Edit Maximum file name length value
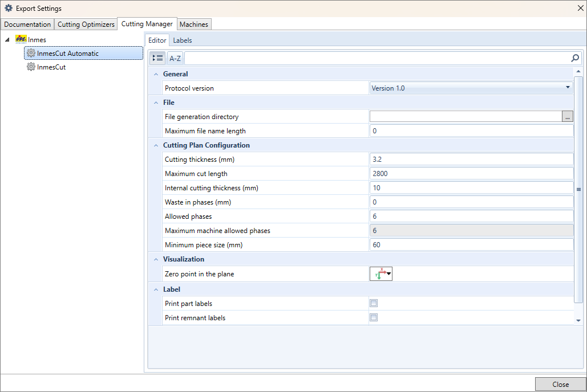The width and height of the screenshot is (587, 392). tap(471, 131)
